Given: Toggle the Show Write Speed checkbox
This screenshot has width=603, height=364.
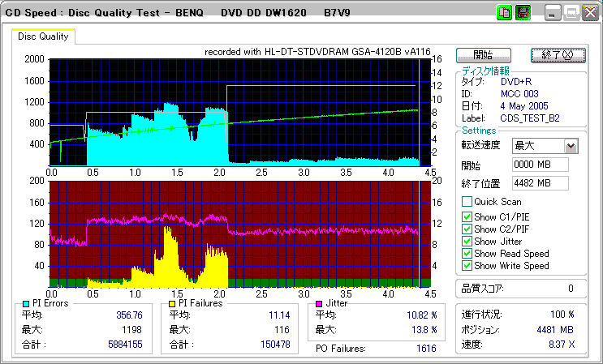Looking at the screenshot, I should pyautogui.click(x=467, y=266).
